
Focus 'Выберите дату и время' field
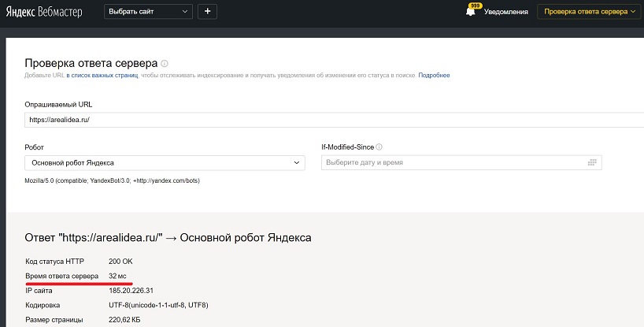[461, 162]
